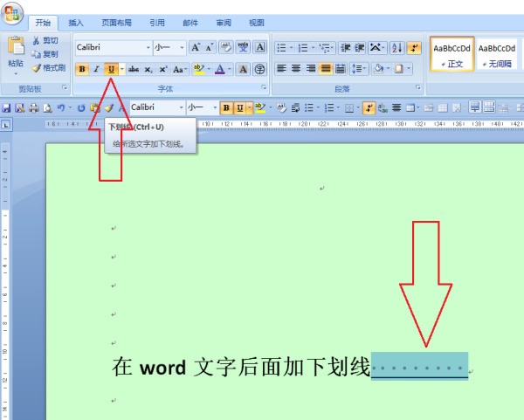This screenshot has height=420, width=524.
Task: Toggle Justify alignment in ribbon
Action: point(326,69)
